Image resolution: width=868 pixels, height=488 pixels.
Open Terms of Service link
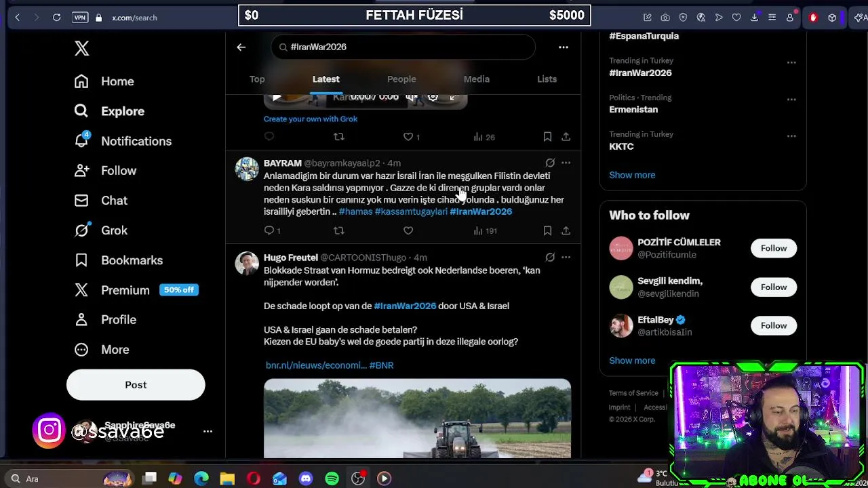click(x=633, y=393)
